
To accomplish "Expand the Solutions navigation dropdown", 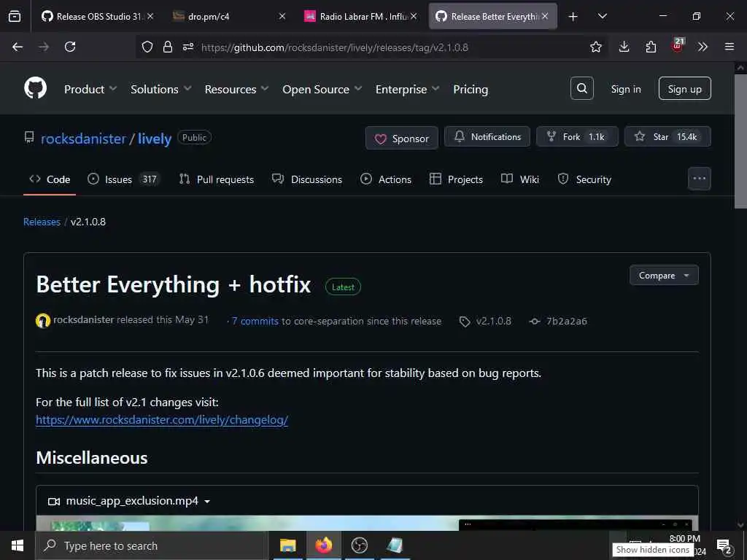I will (161, 89).
